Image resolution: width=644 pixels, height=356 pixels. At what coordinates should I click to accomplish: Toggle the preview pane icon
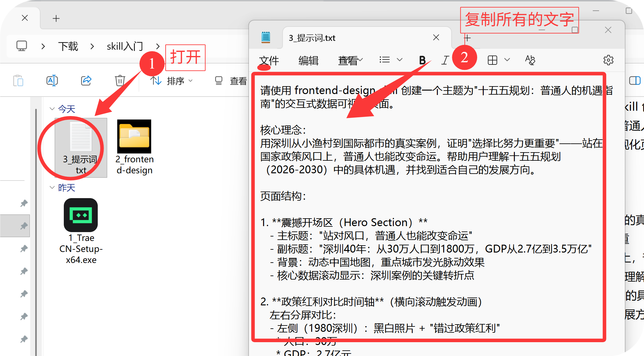(635, 81)
